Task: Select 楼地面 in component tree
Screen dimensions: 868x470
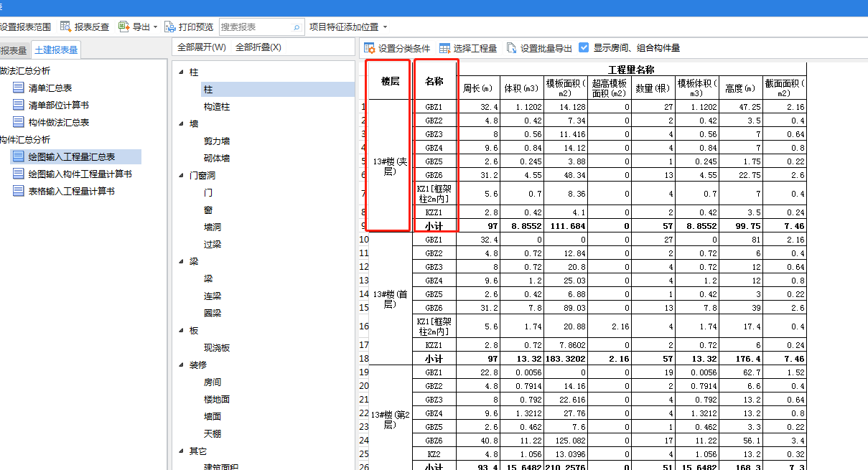Action: pos(217,399)
